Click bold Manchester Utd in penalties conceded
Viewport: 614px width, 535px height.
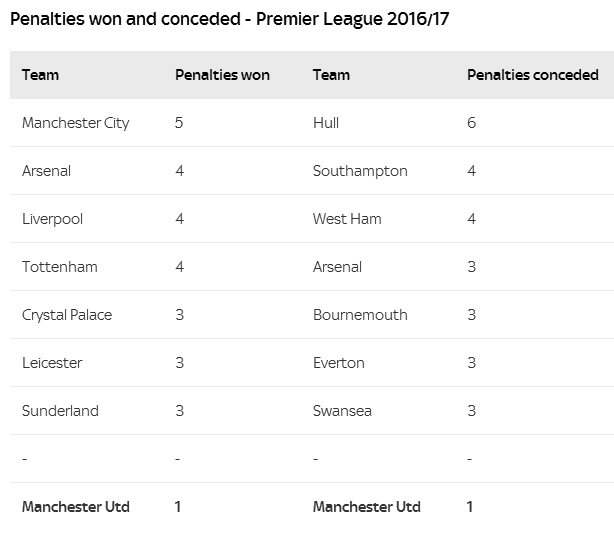click(x=367, y=507)
